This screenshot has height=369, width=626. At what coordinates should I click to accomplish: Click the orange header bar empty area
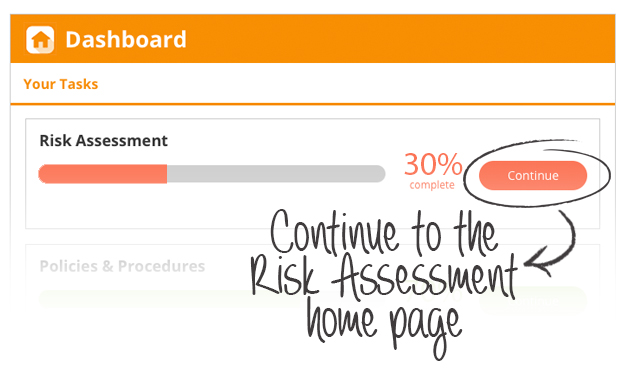[399, 39]
